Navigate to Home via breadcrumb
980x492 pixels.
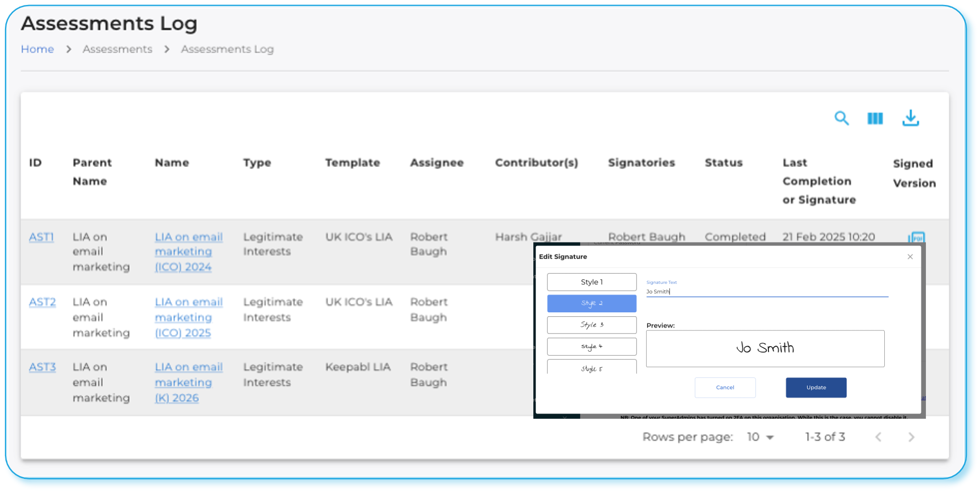[x=37, y=49]
